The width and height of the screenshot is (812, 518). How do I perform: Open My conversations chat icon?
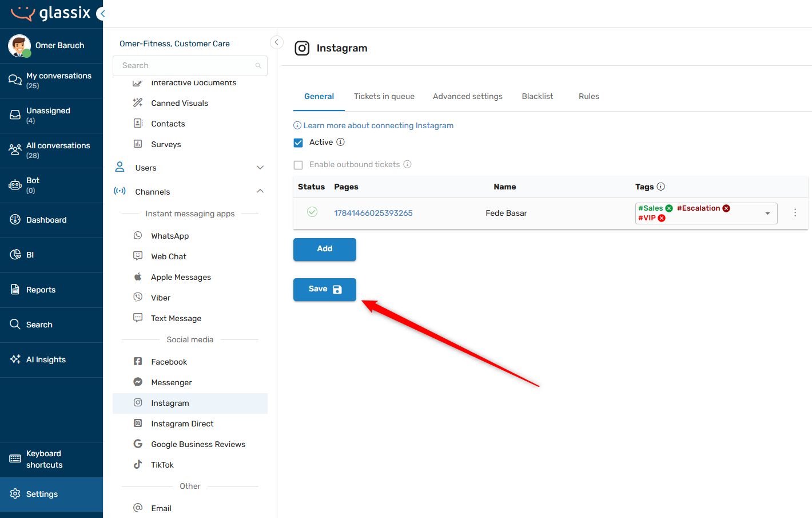(15, 80)
